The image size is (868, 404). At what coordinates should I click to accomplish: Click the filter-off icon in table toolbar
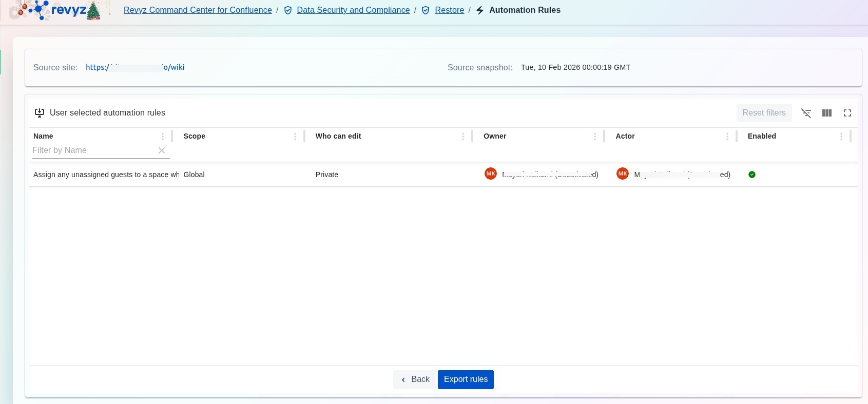806,113
